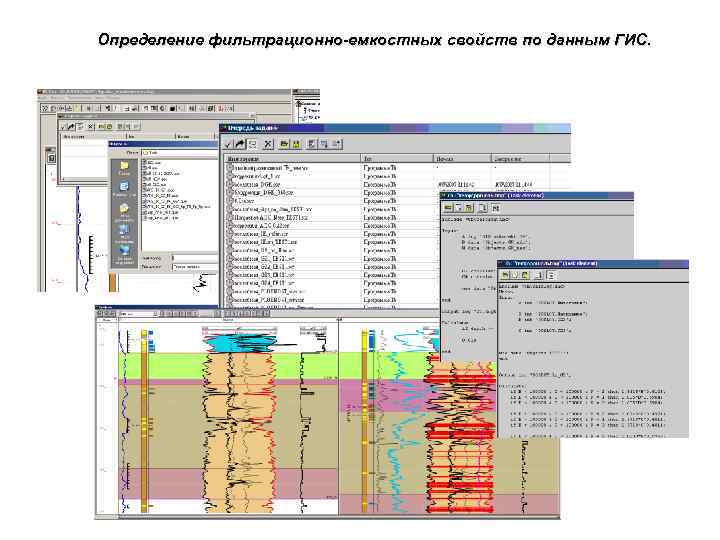The image size is (720, 540).
Task: Click the curved arrow icon in task queue toolbar
Action: (240, 144)
